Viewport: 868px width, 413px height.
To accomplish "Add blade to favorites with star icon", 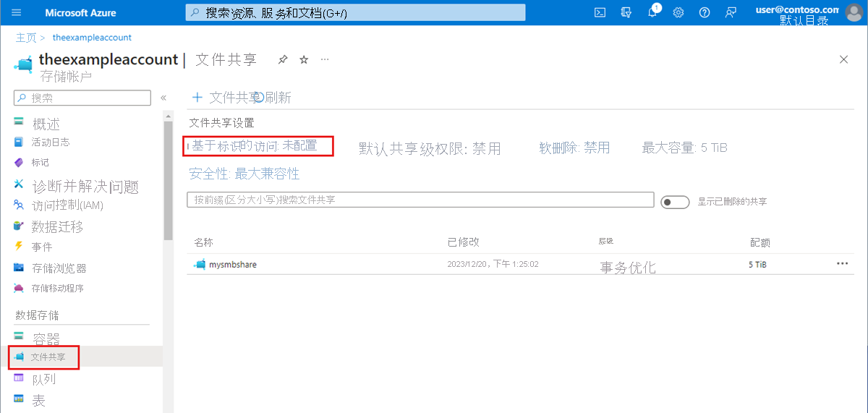I will pyautogui.click(x=304, y=59).
